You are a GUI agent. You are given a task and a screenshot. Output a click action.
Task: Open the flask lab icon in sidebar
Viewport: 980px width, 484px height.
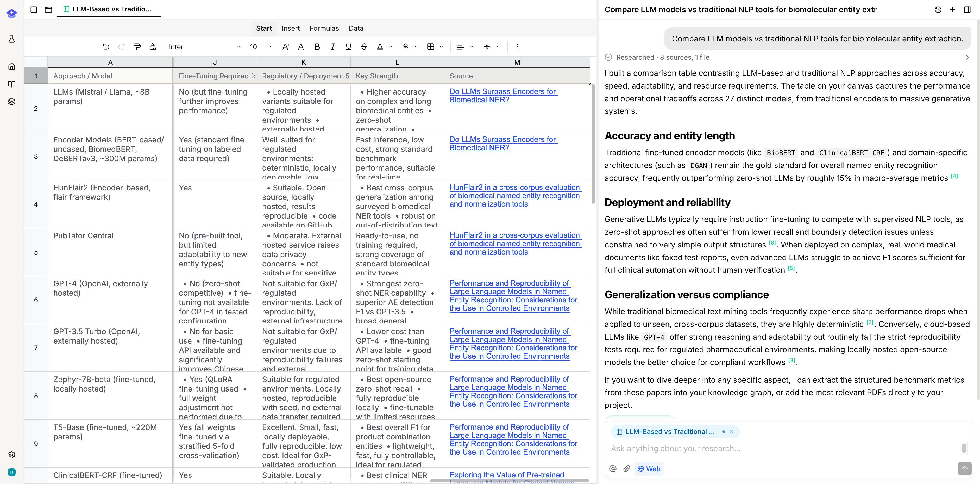(12, 39)
